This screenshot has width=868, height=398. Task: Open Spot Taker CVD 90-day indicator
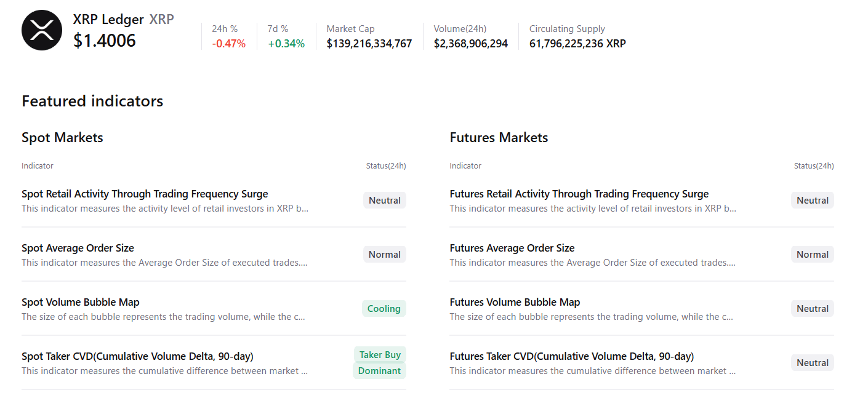[x=137, y=356]
